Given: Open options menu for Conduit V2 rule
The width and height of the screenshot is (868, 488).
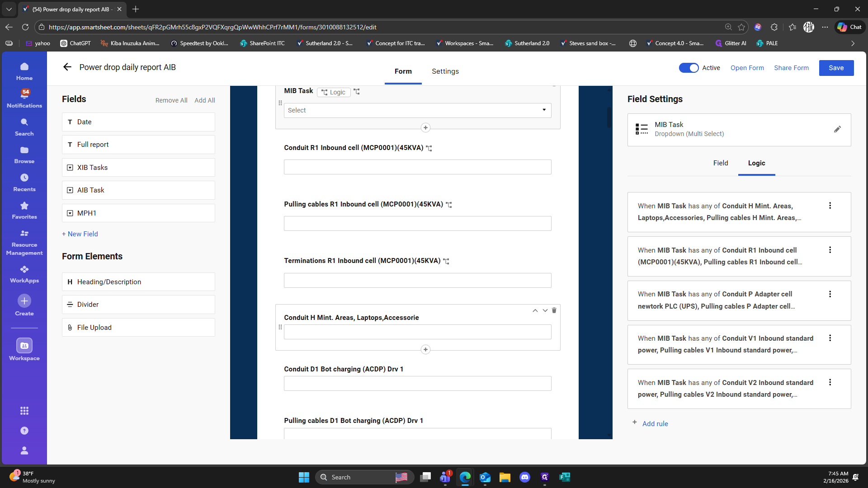Looking at the screenshot, I should tap(830, 382).
